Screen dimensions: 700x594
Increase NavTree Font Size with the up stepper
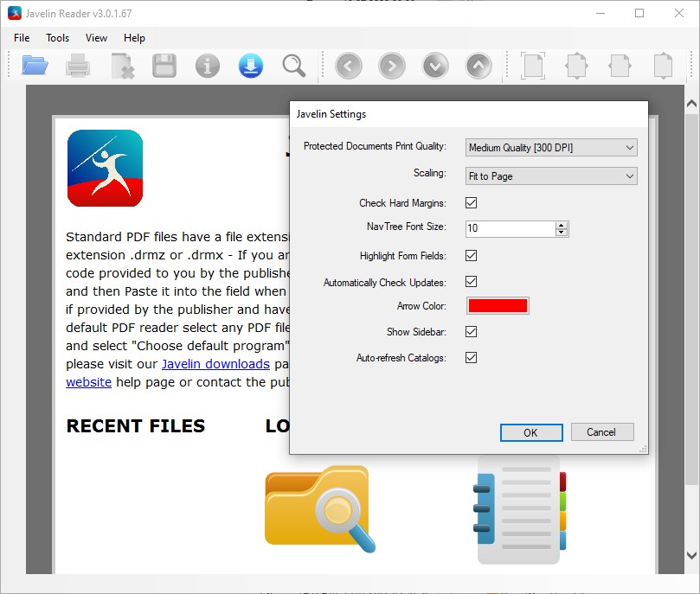562,225
